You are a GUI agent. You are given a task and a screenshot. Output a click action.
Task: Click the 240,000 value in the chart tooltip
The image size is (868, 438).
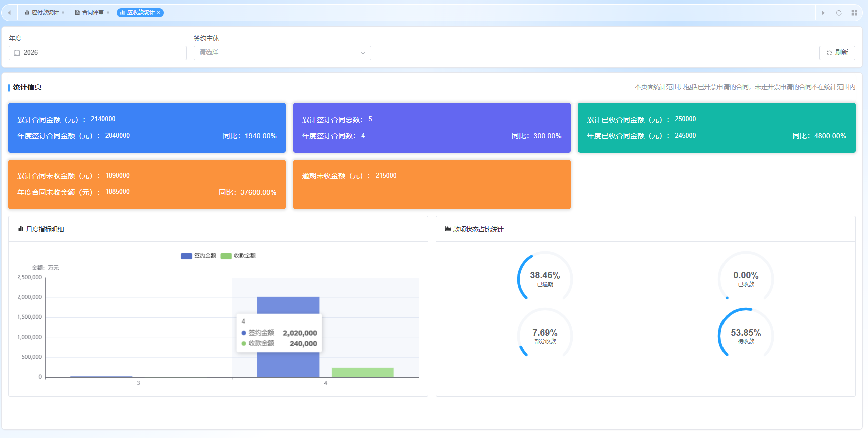[x=303, y=344]
